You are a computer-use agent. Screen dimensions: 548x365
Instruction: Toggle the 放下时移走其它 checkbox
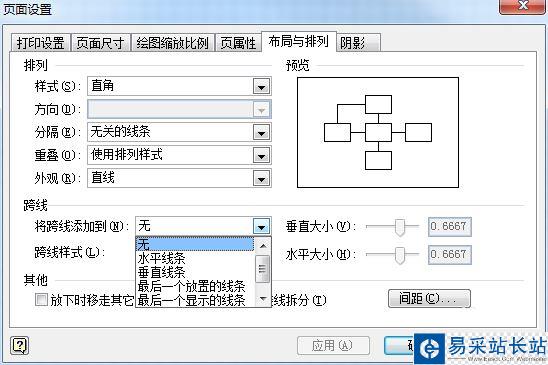click(x=41, y=300)
